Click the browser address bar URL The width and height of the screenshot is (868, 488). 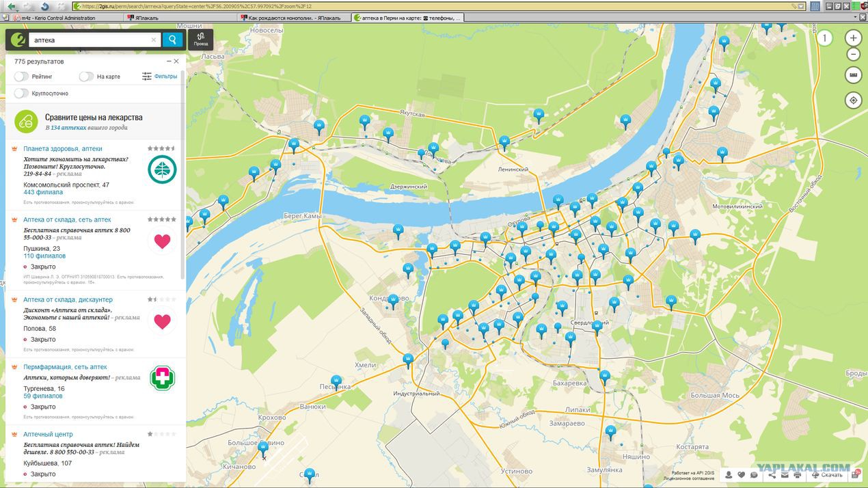tap(437, 6)
